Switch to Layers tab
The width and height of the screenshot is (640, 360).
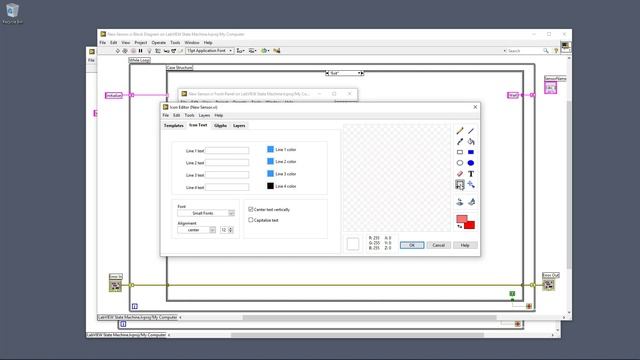click(x=239, y=125)
